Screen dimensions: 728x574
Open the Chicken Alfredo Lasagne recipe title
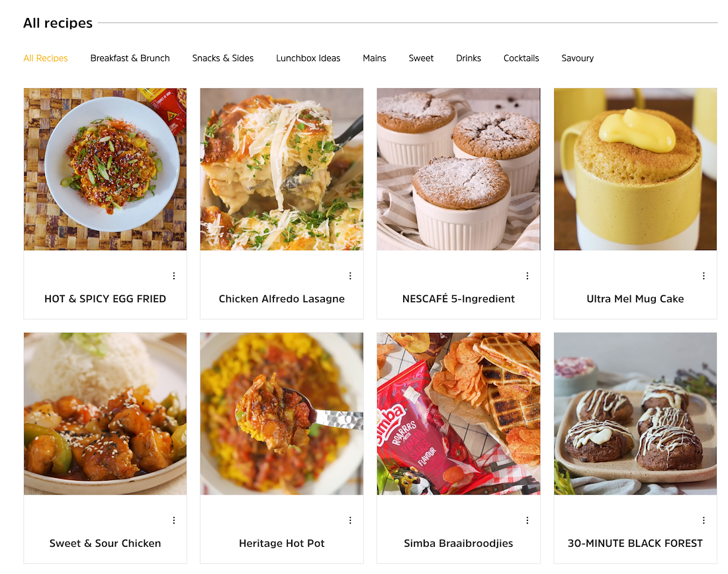point(282,299)
